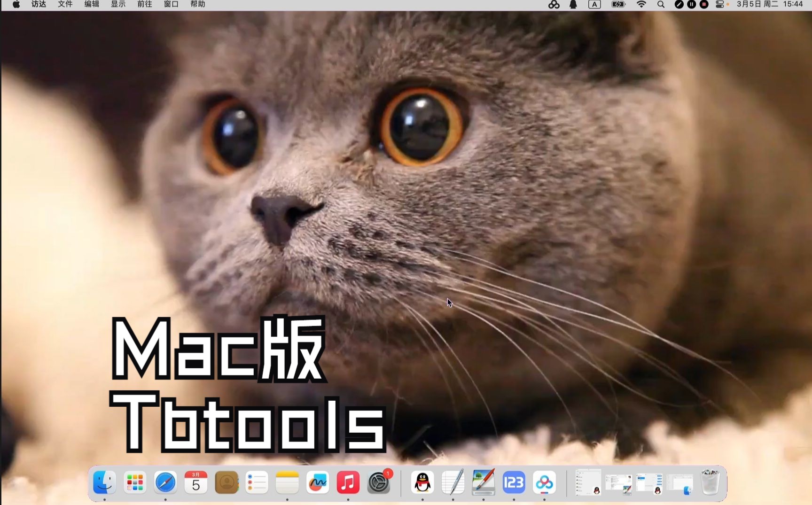Pause the screen recording from the menu bar

click(x=691, y=4)
